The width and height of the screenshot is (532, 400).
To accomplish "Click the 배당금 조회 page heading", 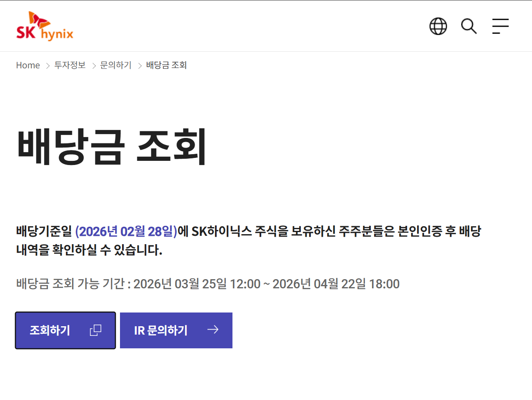I will (x=112, y=147).
